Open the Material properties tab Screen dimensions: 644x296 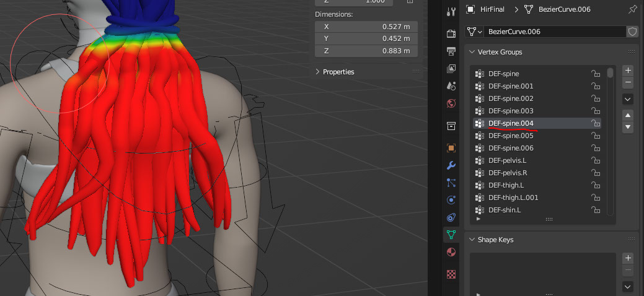pos(451,252)
